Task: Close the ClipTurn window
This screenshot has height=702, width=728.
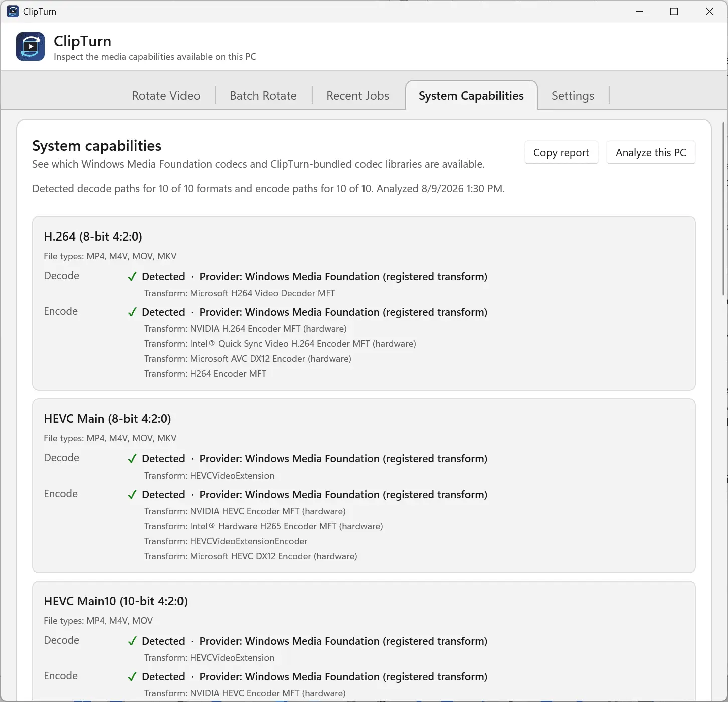Action: (x=709, y=11)
